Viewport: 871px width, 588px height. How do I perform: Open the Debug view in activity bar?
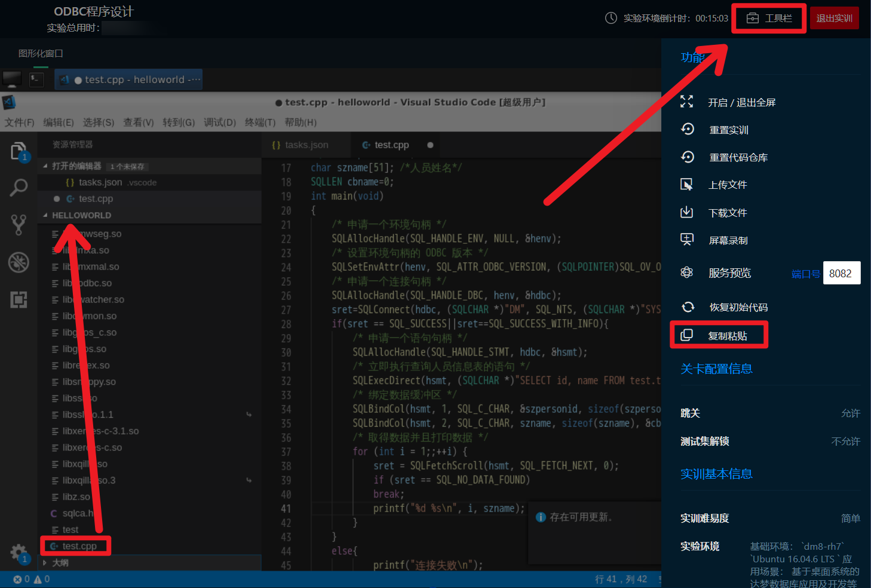click(x=19, y=262)
